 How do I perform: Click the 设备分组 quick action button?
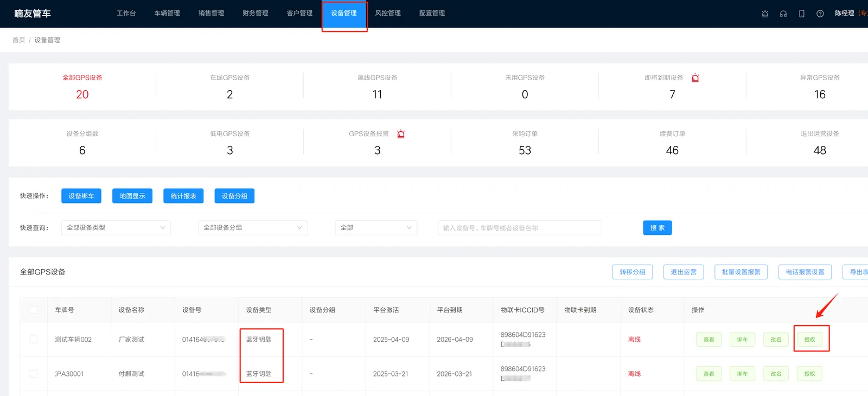(x=234, y=196)
